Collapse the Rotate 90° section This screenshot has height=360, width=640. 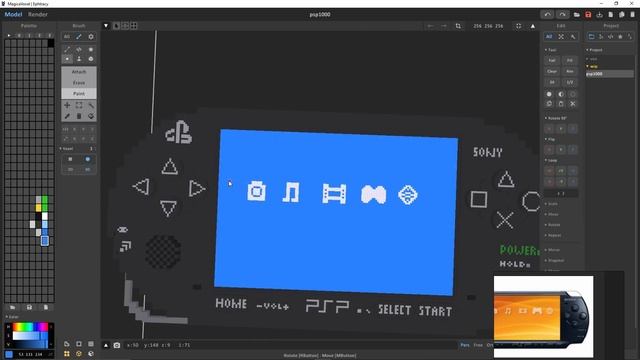(x=556, y=118)
